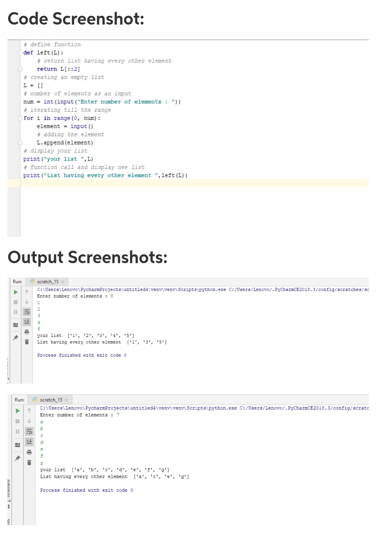The width and height of the screenshot is (392, 534).
Task: Toggle Scroll to End in 7-elements Run panel
Action: coord(29,442)
